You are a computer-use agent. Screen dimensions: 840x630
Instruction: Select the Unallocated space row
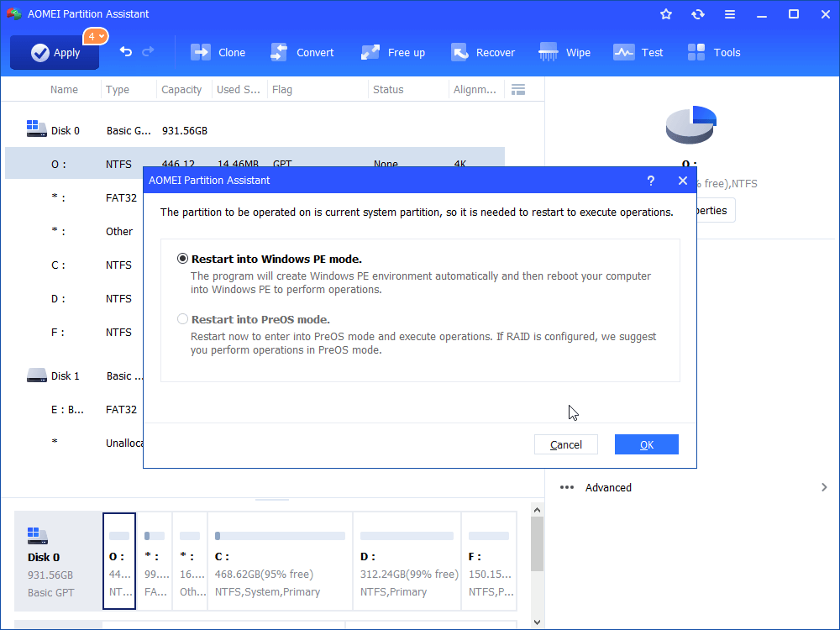pyautogui.click(x=74, y=443)
